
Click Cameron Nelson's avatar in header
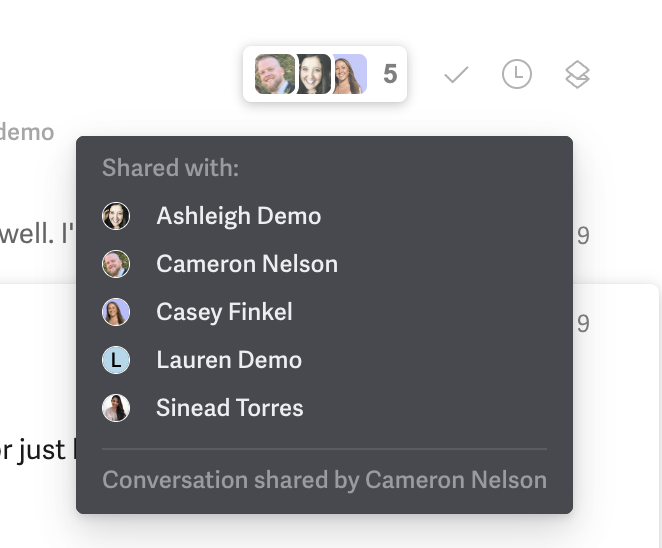click(x=274, y=74)
